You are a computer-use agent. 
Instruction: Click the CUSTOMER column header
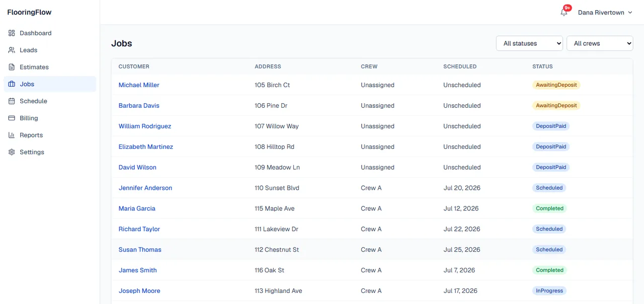tap(134, 66)
